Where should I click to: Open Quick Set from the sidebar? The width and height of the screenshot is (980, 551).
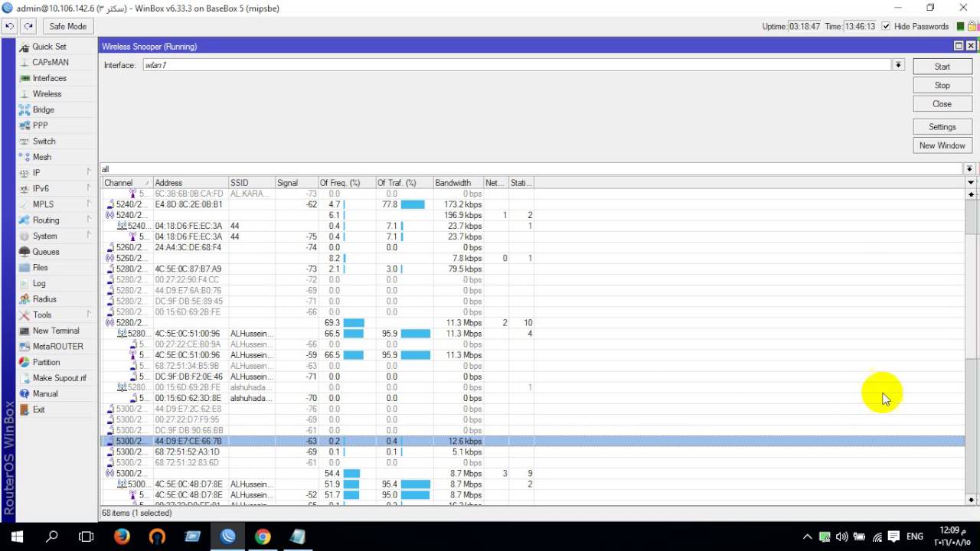coord(49,47)
